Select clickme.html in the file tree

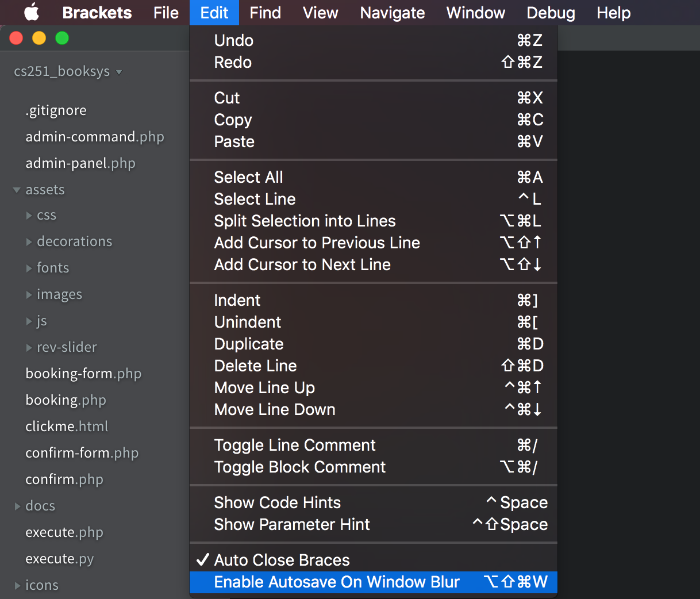67,426
